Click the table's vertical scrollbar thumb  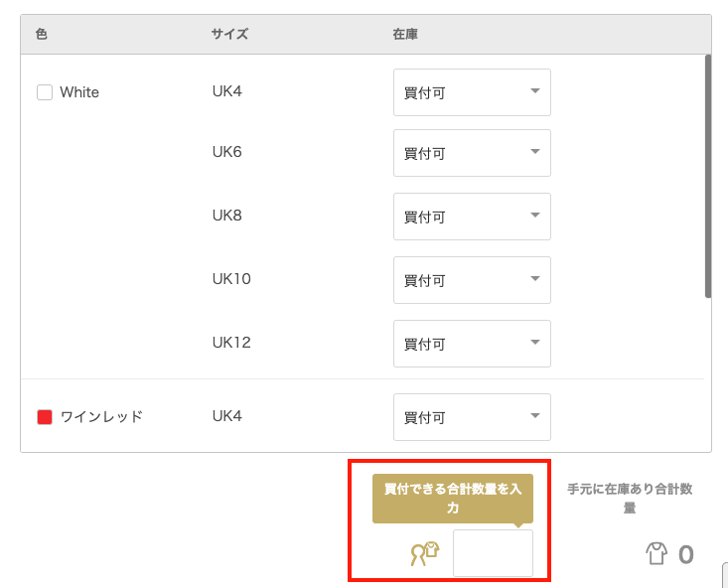pos(707,176)
